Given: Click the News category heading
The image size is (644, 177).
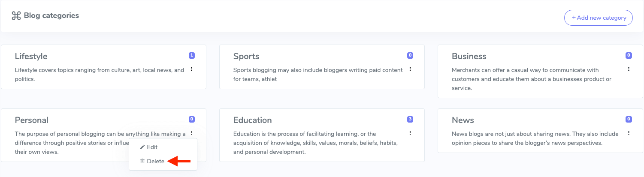Looking at the screenshot, I should [463, 120].
